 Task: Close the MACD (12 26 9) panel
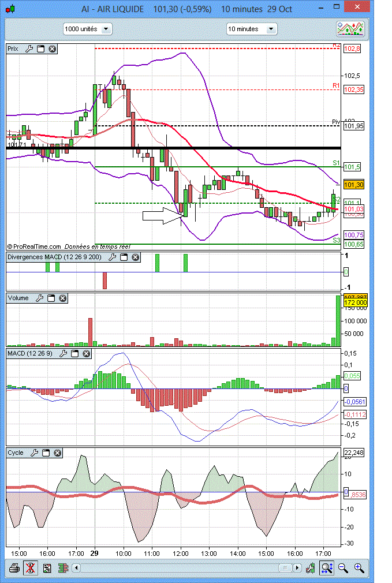click(x=86, y=354)
